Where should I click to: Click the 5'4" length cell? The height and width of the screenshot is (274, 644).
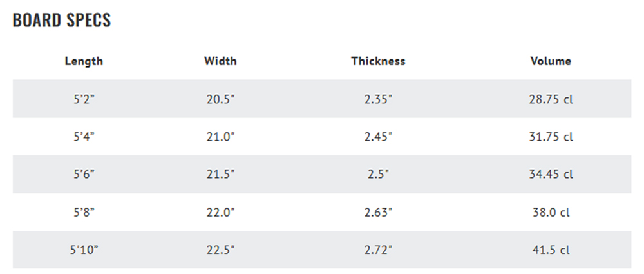point(84,137)
